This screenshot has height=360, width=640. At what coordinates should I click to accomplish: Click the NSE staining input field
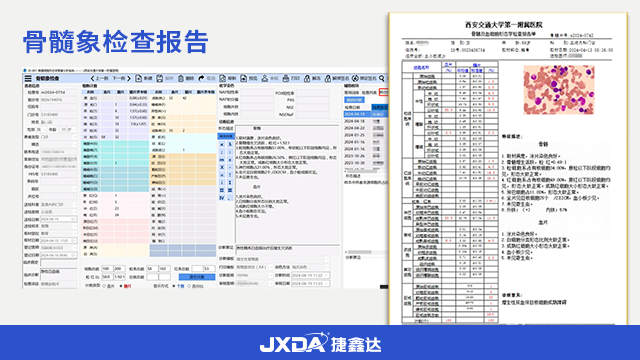coord(312,107)
